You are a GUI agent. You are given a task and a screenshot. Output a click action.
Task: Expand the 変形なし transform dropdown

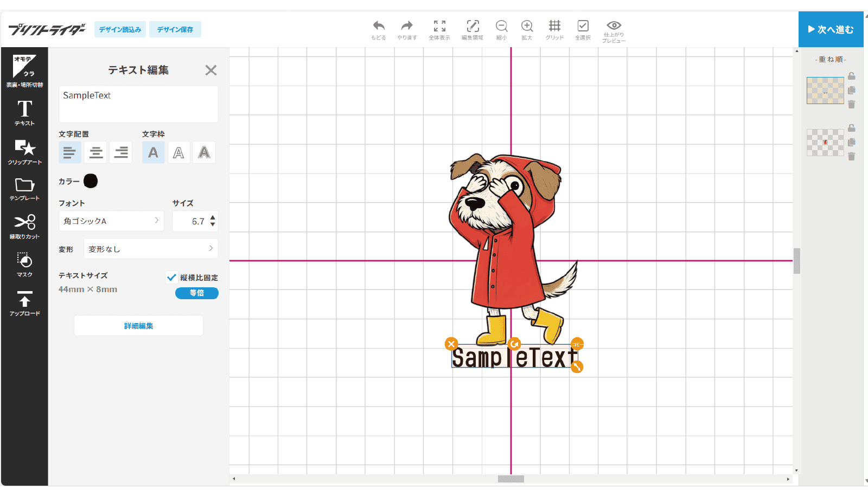tap(151, 249)
